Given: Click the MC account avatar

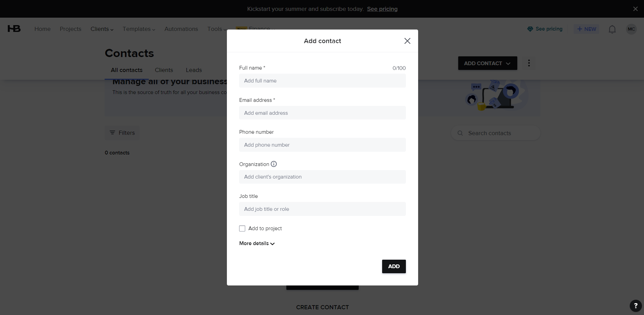Looking at the screenshot, I should (631, 29).
